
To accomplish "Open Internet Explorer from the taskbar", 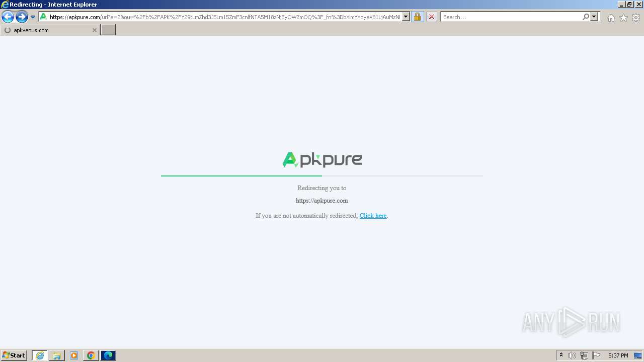I will pos(40,355).
